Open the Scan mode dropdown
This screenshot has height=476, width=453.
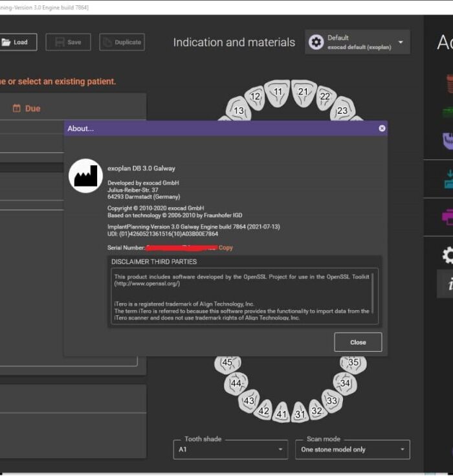pos(353,449)
